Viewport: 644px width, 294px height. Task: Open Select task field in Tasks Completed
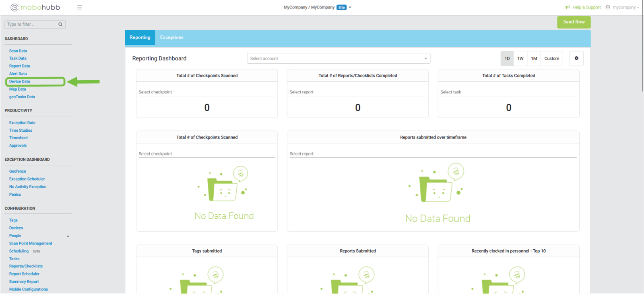[508, 92]
